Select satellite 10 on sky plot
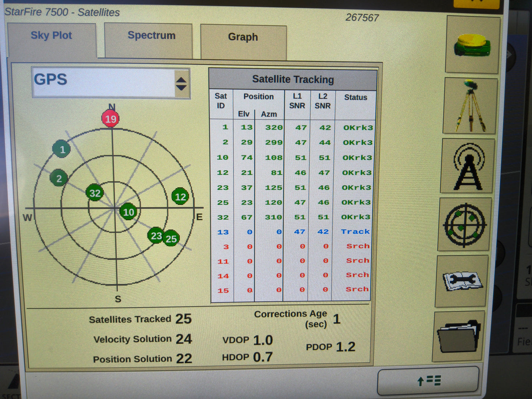 click(128, 212)
